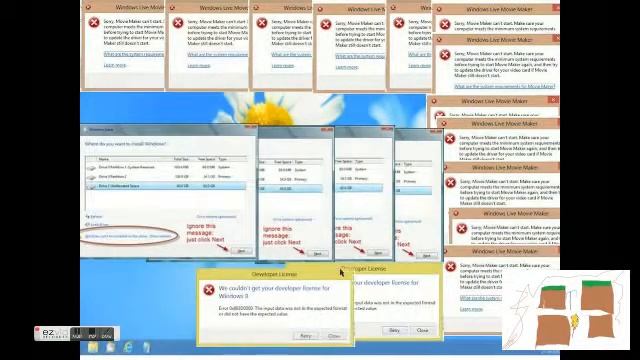Click Next in the rightmost Windows Setup window
Viewport: 640px width, 360px height.
tap(427, 256)
